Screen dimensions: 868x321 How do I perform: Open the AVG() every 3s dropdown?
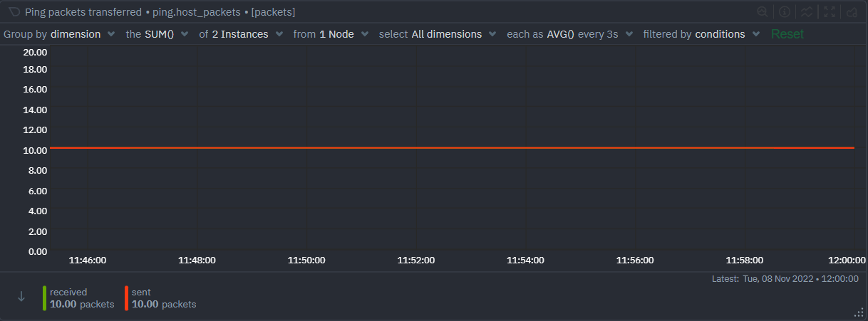[569, 34]
